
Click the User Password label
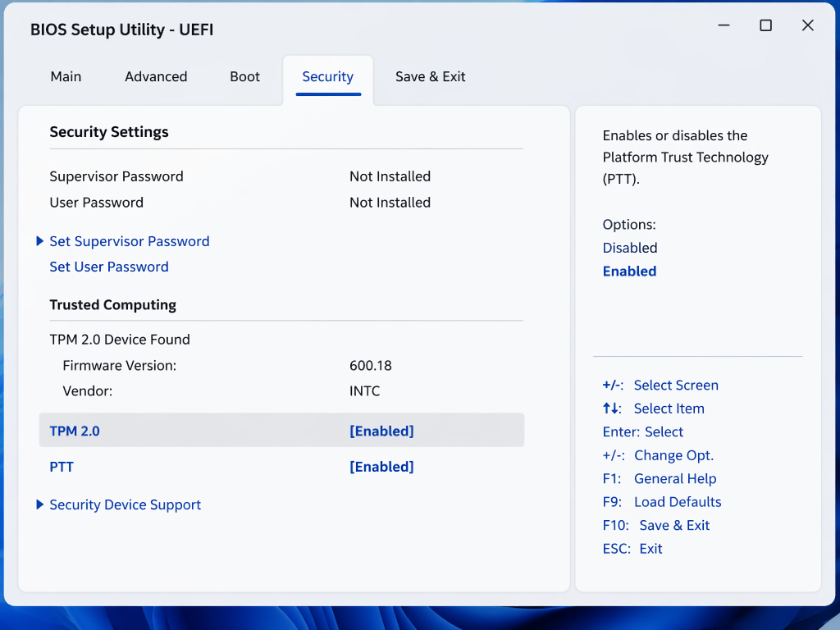(x=97, y=203)
